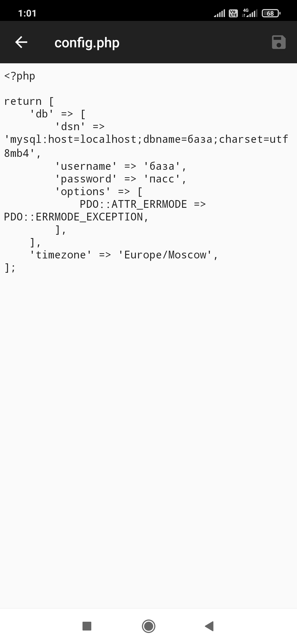Place cursor on 'db' => [ line
This screenshot has height=644, width=297.
58,114
